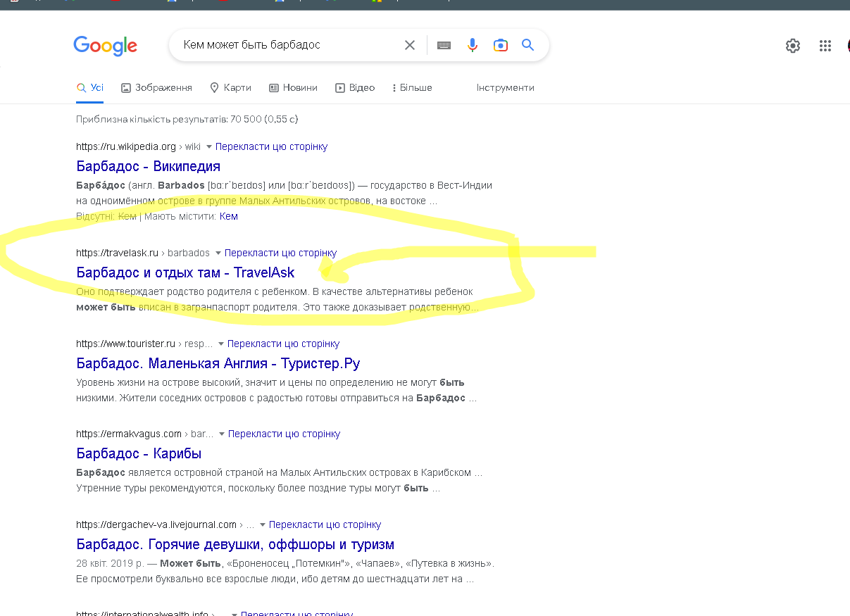
Task: Click the Google logo
Action: [106, 46]
